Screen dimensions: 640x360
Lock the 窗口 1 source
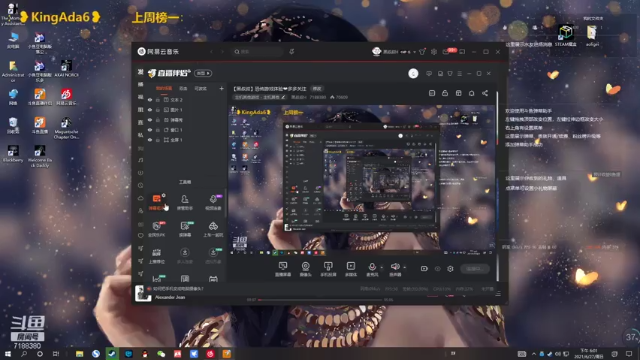pos(158,130)
